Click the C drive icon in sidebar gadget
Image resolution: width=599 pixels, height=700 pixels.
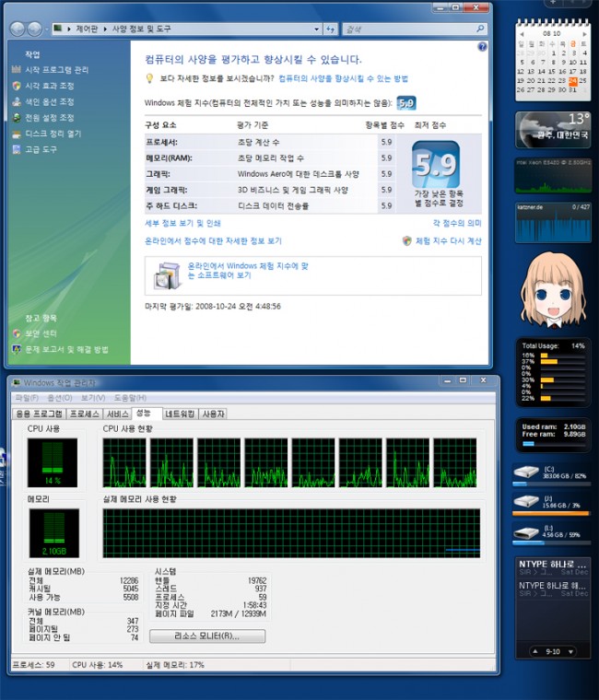[x=524, y=473]
